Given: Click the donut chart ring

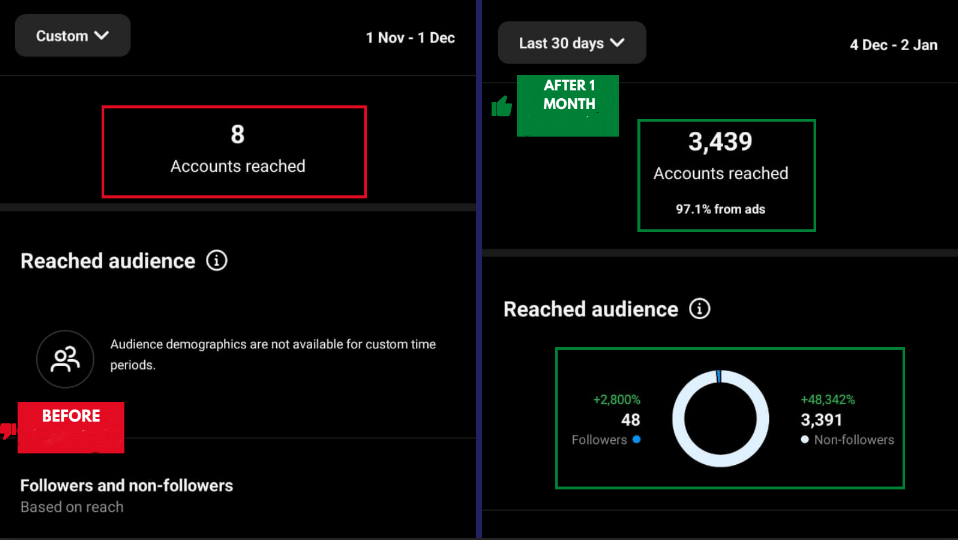Looking at the screenshot, I should [x=720, y=378].
